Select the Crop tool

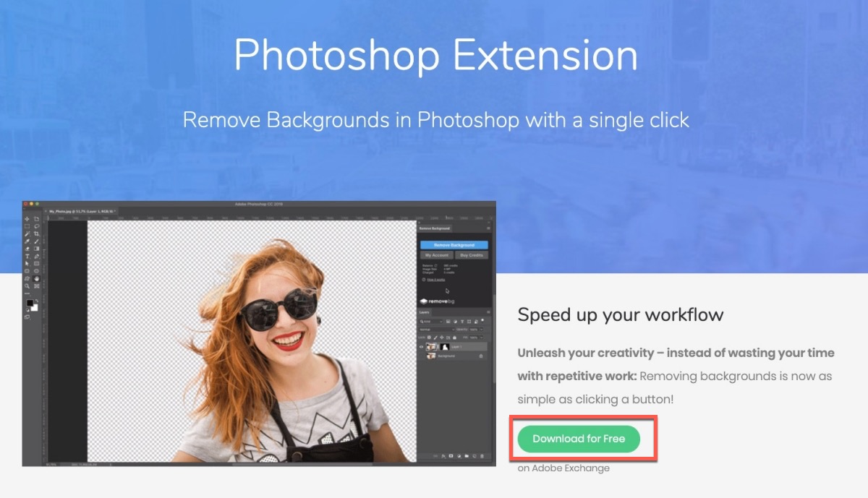point(36,234)
